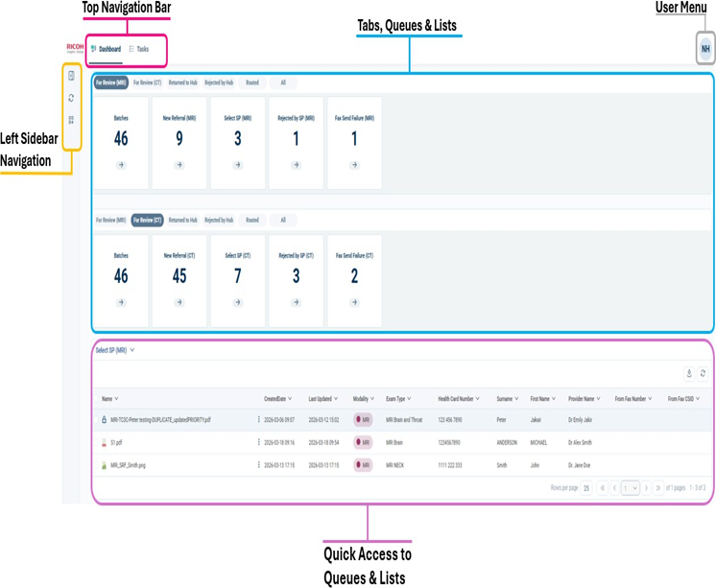Tick the checkbox for MRI_SRF_Smith.png row

pyautogui.click(x=96, y=465)
